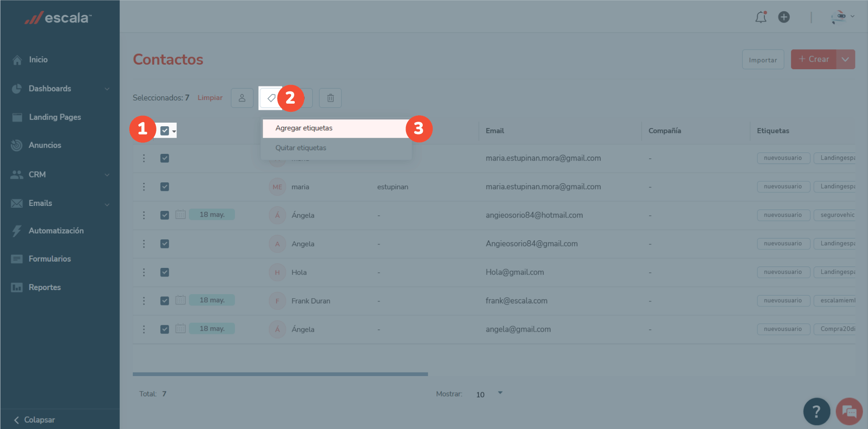Click the calendar icon in angela@gmail.com row
The image size is (868, 429).
click(180, 329)
